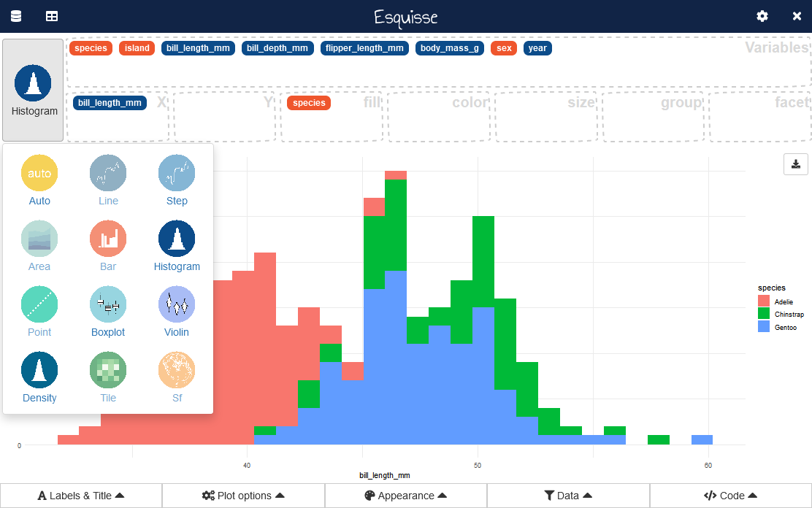Screen dimensions: 812x508
Task: Choose the Step plot icon
Action: pyautogui.click(x=177, y=173)
